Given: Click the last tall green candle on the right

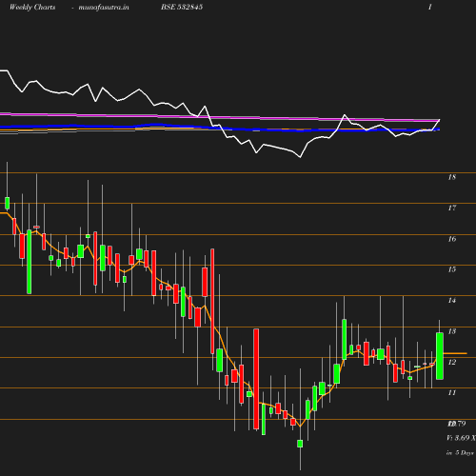Looking at the screenshot, I should point(440,356).
